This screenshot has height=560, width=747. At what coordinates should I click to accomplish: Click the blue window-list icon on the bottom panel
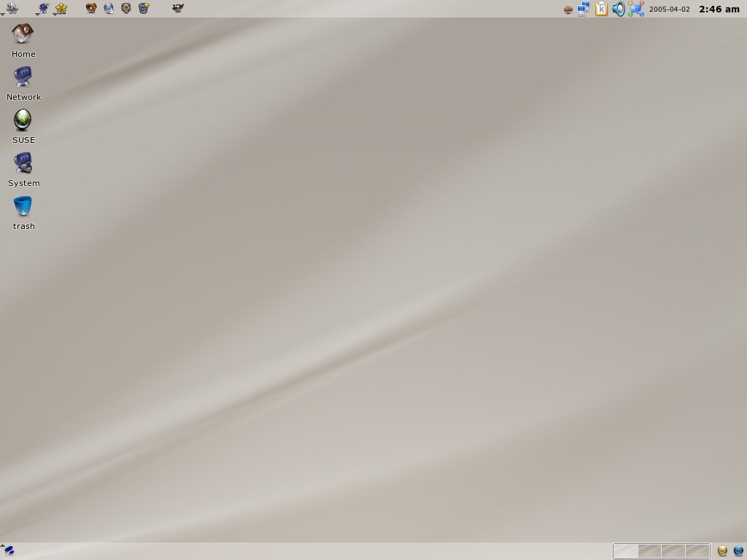(x=9, y=551)
